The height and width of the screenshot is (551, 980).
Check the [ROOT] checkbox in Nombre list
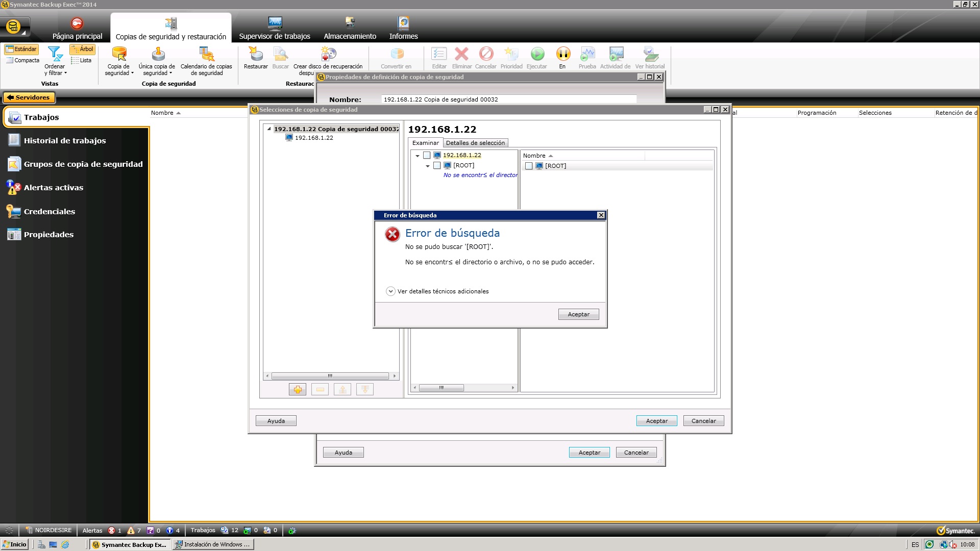pyautogui.click(x=529, y=166)
